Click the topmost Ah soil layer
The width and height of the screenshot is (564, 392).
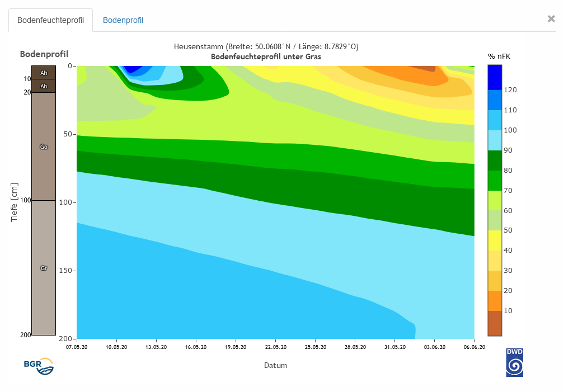click(44, 73)
